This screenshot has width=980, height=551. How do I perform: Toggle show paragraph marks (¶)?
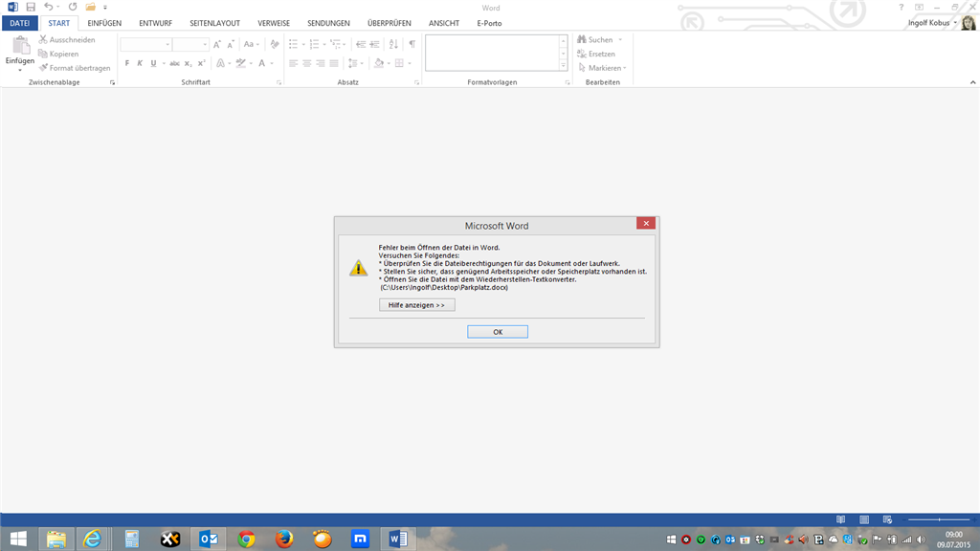click(x=412, y=44)
